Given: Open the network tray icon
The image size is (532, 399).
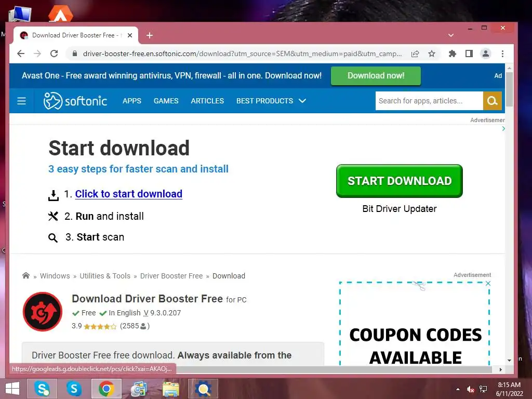Looking at the screenshot, I should [x=483, y=389].
